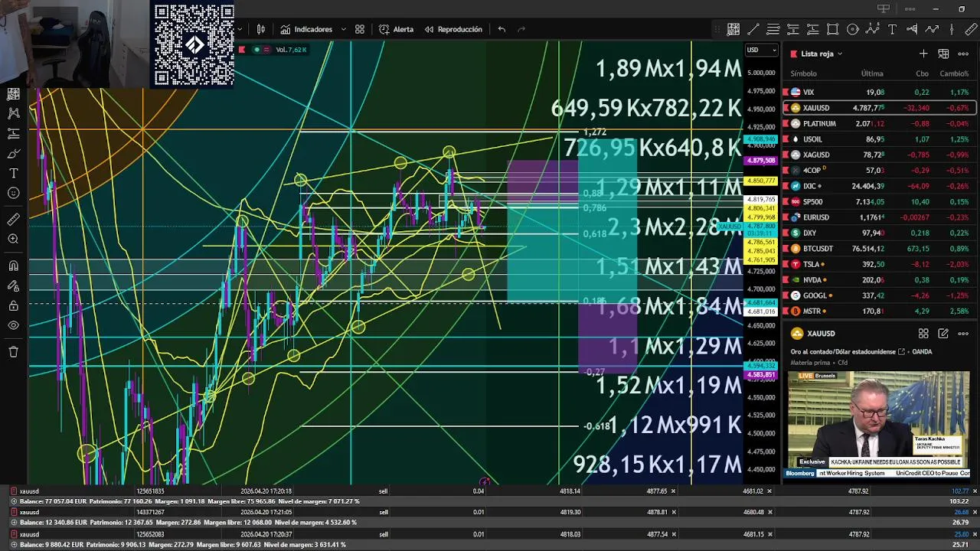Select the vertical line tool in the favorites toolbar
This screenshot has height=551, width=980.
(x=952, y=29)
